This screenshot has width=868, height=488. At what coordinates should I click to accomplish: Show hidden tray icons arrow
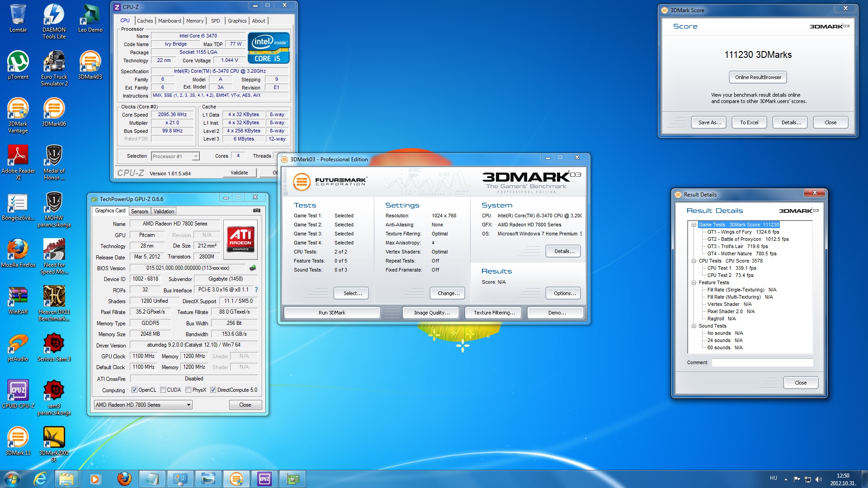click(786, 479)
